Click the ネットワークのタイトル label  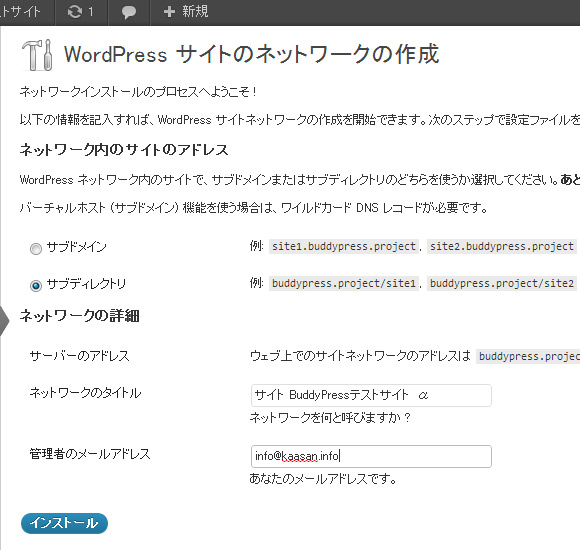[85, 393]
